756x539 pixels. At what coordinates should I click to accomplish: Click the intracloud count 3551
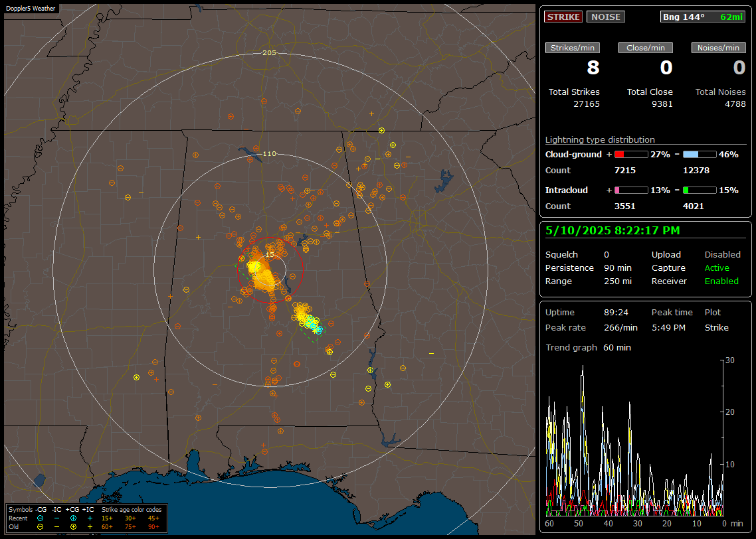coord(625,206)
